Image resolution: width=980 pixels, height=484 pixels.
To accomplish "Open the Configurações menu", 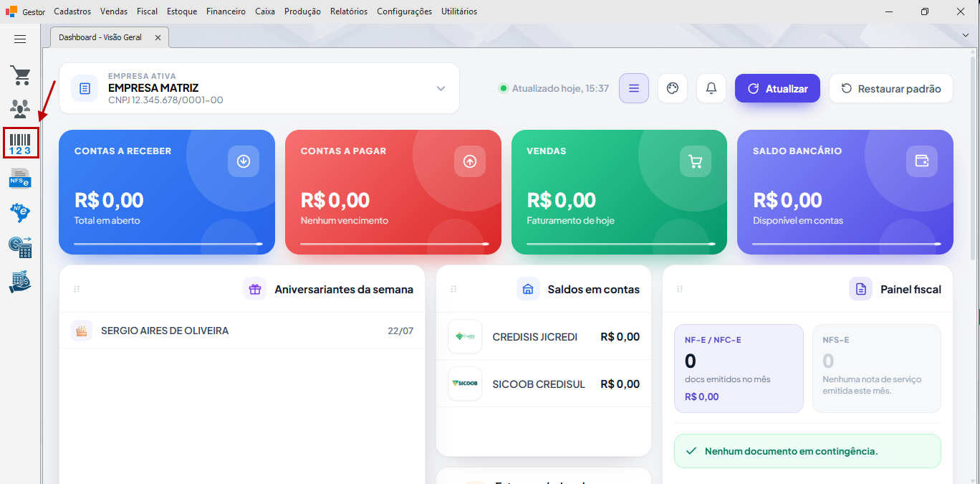I will point(405,11).
